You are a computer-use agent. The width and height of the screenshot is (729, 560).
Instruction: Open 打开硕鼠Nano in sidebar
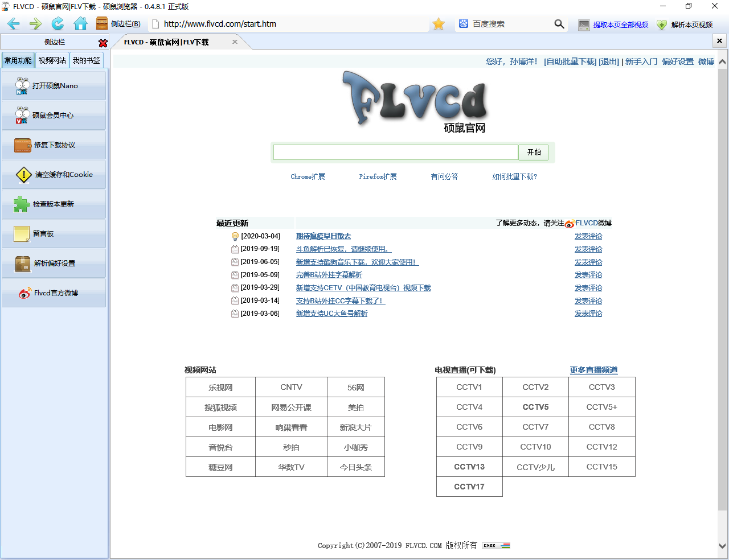[54, 86]
